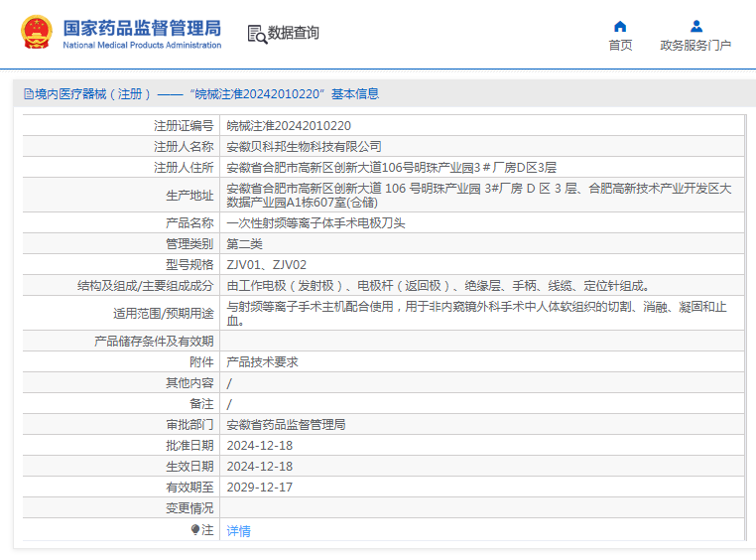Click the intended use description text

pos(476,314)
